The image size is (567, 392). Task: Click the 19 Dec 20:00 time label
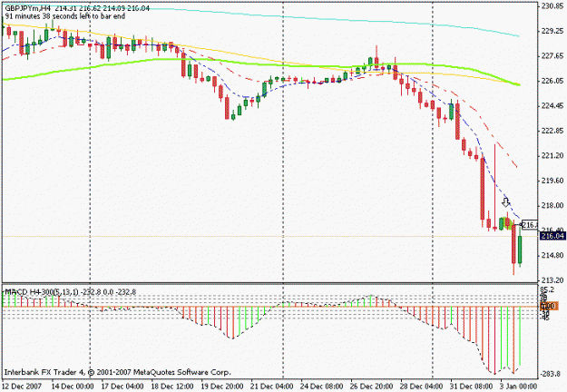click(x=222, y=387)
